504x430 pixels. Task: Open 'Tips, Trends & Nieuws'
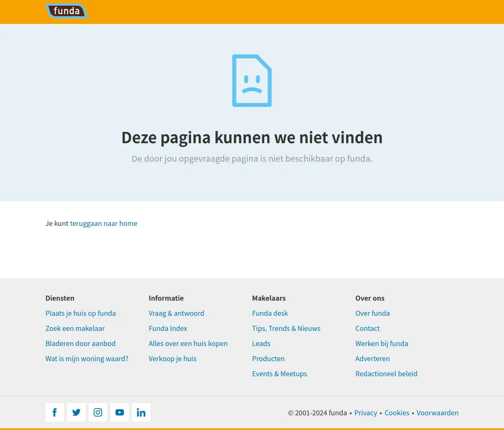click(286, 328)
